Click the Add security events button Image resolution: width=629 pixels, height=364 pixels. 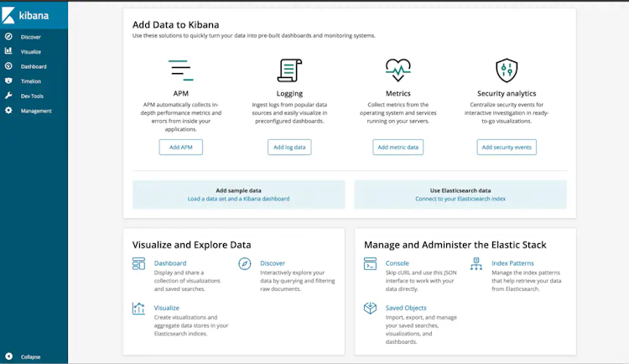point(507,148)
